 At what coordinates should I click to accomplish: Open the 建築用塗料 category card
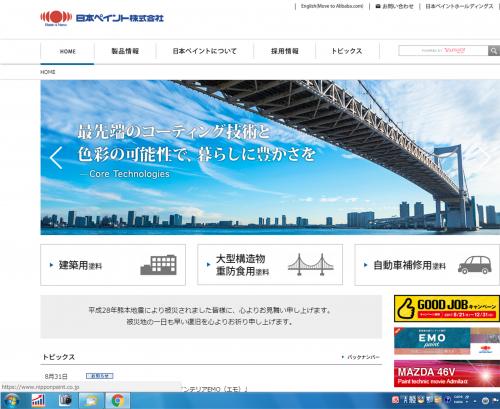[113, 265]
